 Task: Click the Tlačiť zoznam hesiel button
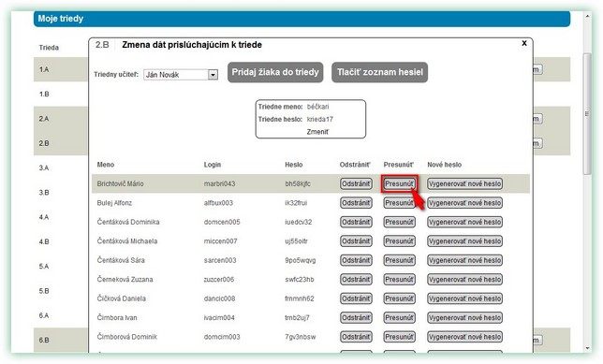[x=379, y=72]
